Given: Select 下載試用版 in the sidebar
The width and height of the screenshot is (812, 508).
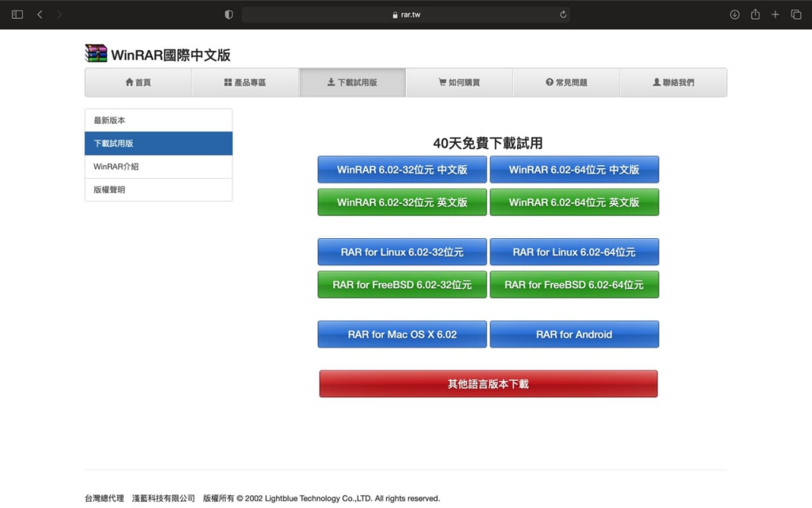Looking at the screenshot, I should pos(159,144).
